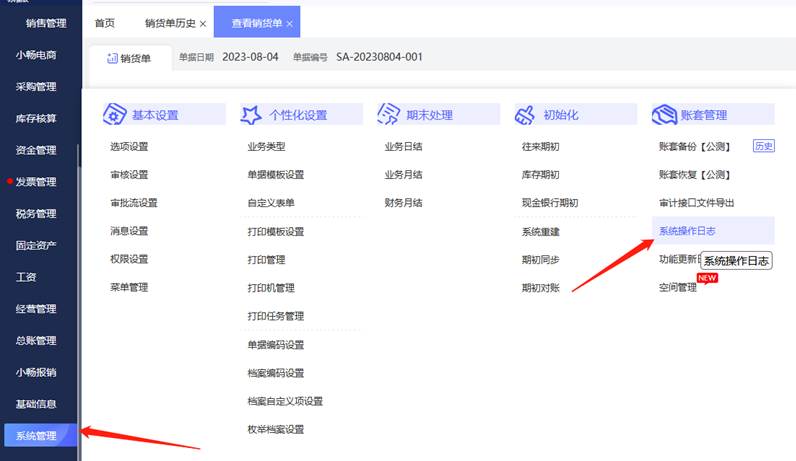Open 库存核算 in the sidebar
The width and height of the screenshot is (796, 461).
point(36,118)
